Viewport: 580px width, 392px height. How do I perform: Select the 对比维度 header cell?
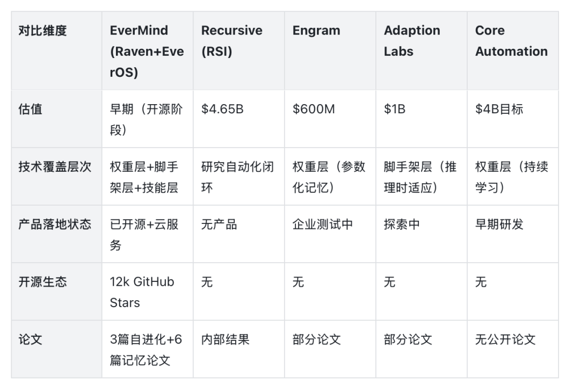56,50
